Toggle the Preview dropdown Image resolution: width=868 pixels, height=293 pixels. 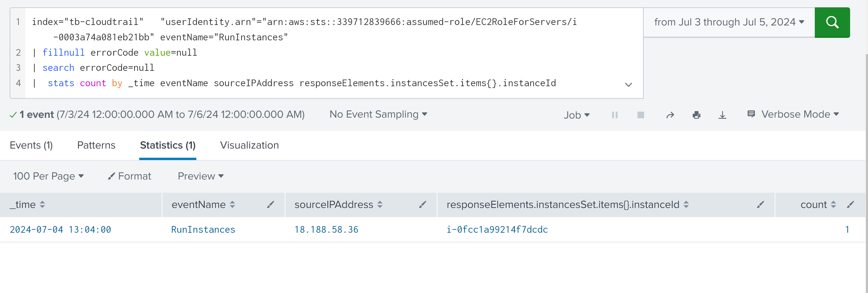pos(200,176)
